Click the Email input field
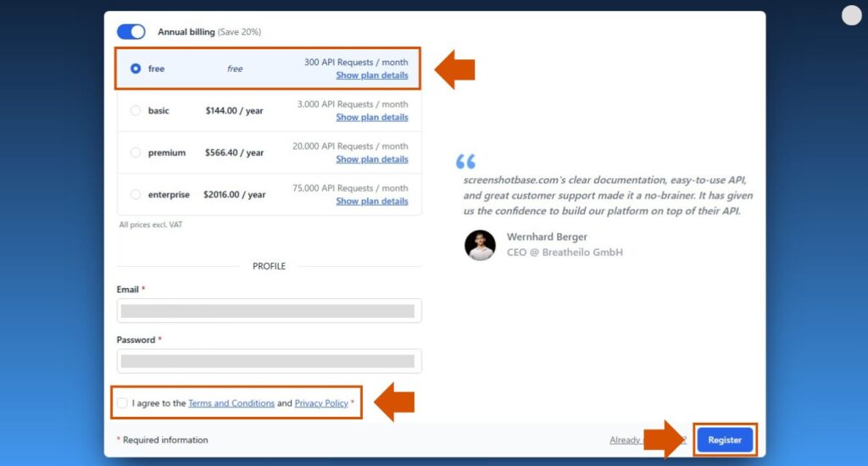Screen dimensions: 868x466 pos(269,311)
